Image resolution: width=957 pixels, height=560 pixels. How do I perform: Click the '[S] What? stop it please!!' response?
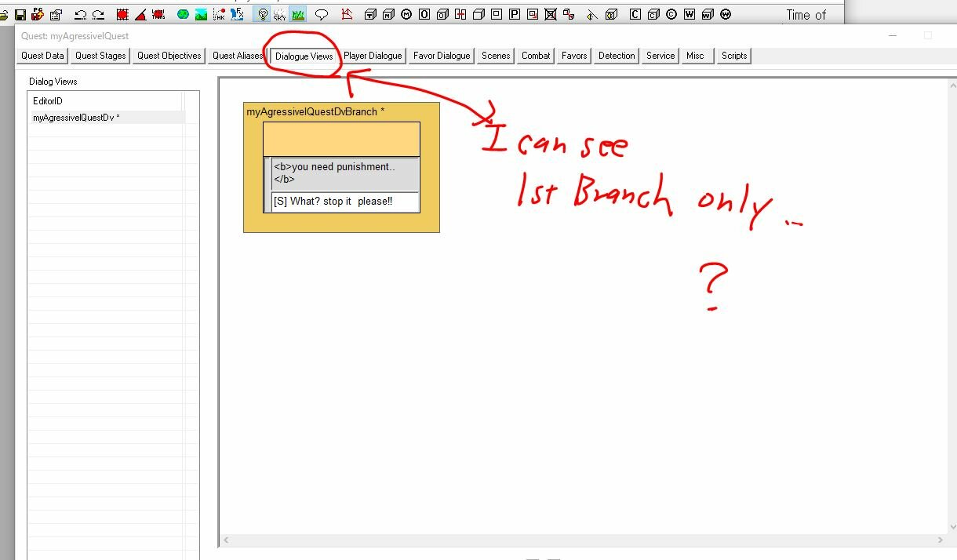click(345, 202)
